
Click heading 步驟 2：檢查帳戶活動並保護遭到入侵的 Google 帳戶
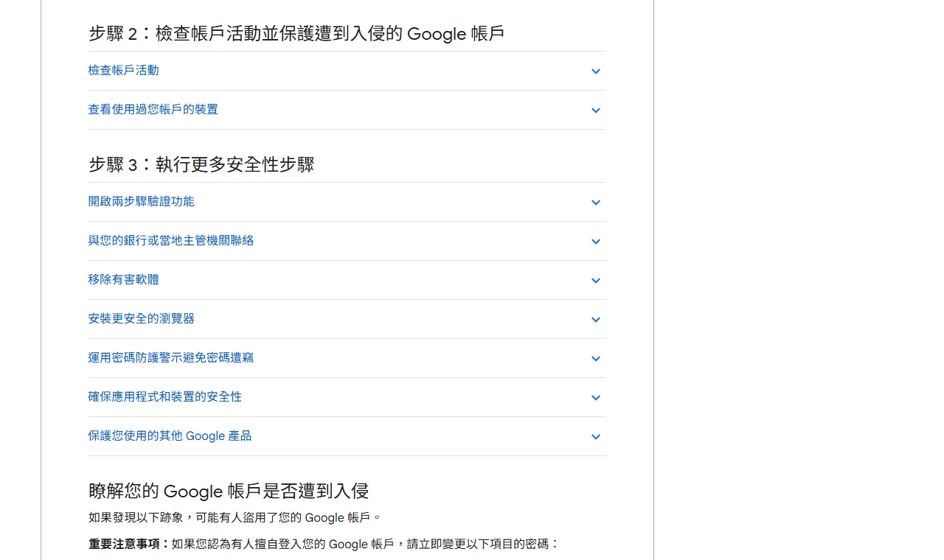click(296, 33)
